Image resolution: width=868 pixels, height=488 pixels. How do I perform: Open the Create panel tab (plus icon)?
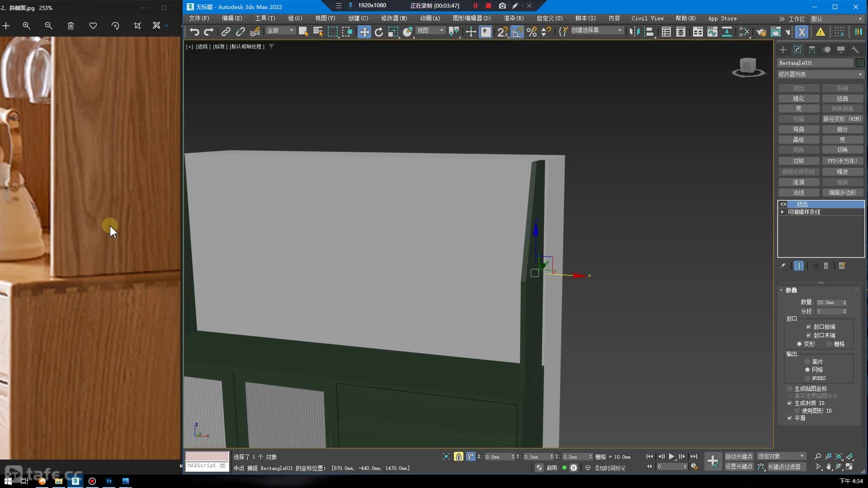tap(783, 50)
